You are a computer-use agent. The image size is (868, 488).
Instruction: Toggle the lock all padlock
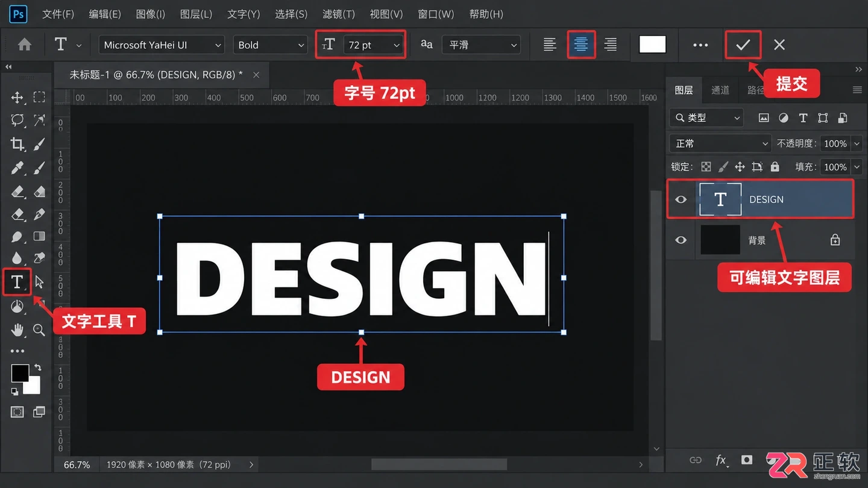click(775, 167)
